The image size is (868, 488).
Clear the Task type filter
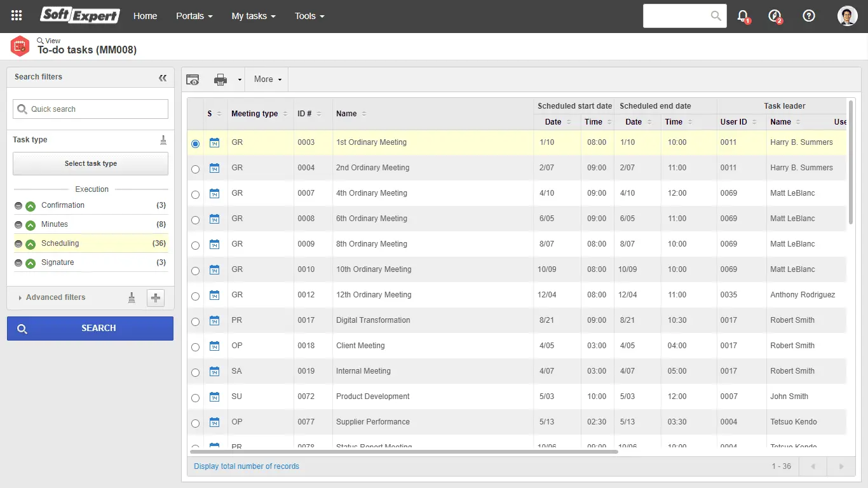tap(163, 140)
